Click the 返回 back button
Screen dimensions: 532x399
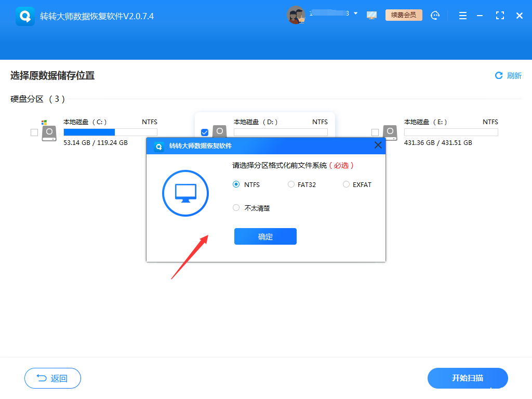(52, 378)
